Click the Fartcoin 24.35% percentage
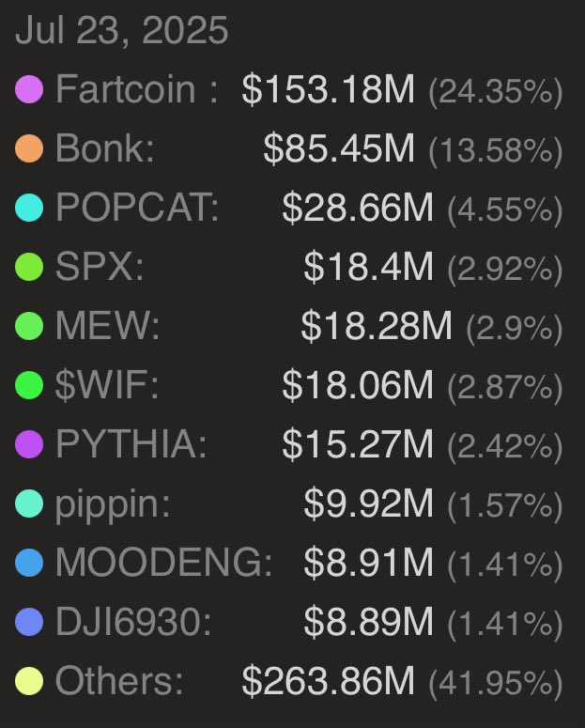The image size is (585, 728). (x=496, y=91)
